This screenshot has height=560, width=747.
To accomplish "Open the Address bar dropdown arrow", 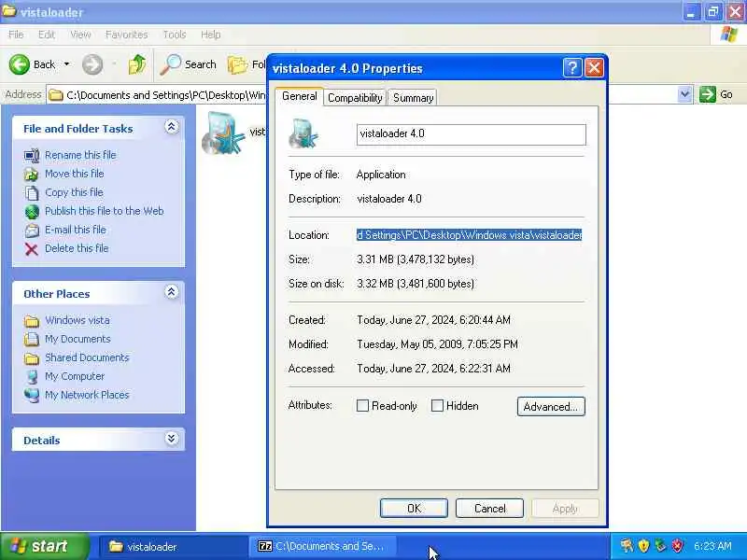I will click(684, 94).
